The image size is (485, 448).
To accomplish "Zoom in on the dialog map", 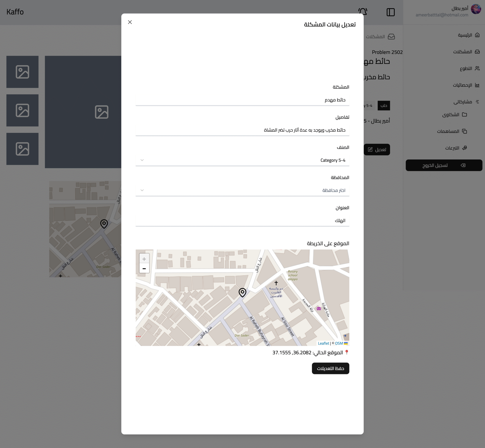I will [144, 259].
